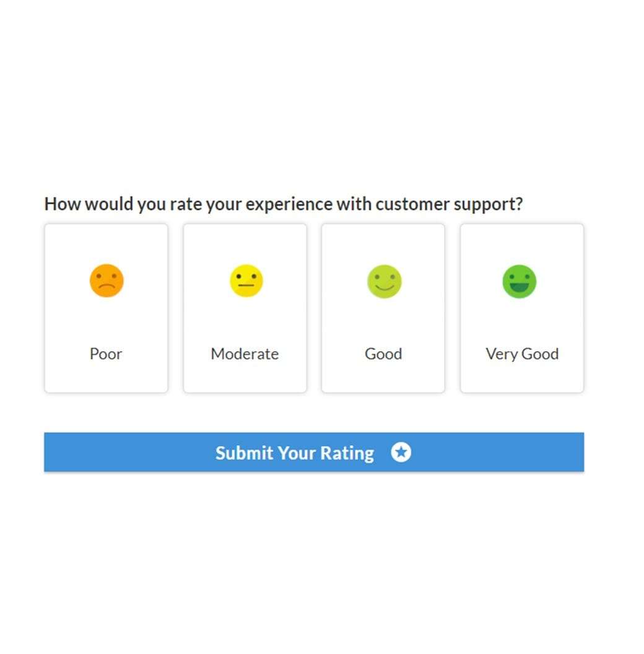Submit your rating with the blue button
644x654 pixels.
[314, 452]
